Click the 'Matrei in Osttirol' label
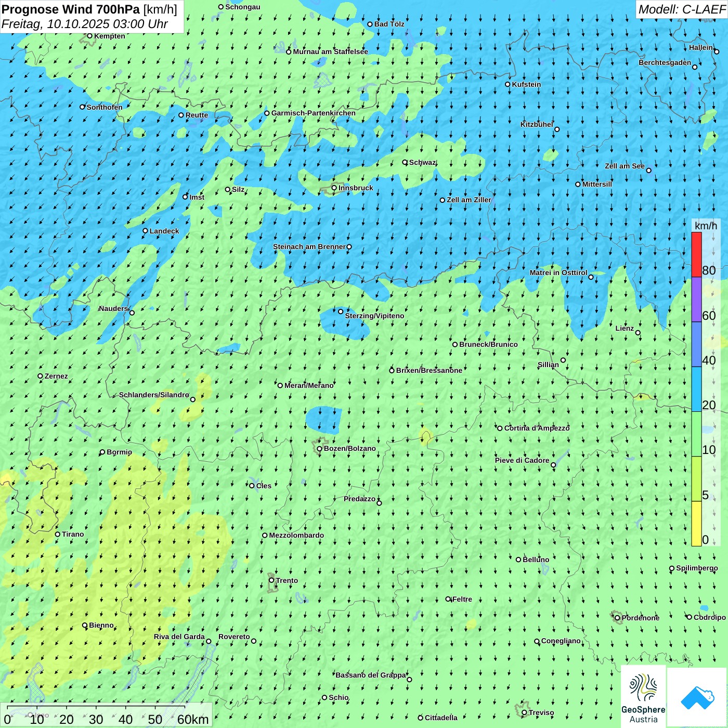This screenshot has width=728, height=728. [x=558, y=272]
